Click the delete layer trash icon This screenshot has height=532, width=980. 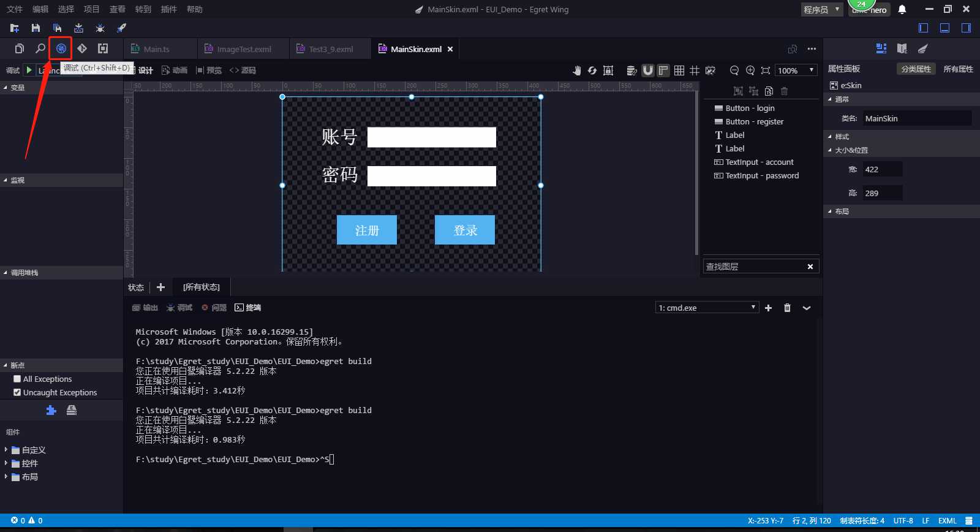tap(784, 91)
